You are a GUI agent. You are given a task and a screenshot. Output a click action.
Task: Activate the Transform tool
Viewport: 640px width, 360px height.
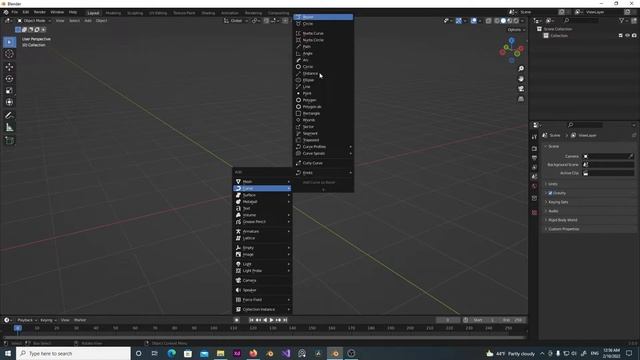click(x=9, y=102)
